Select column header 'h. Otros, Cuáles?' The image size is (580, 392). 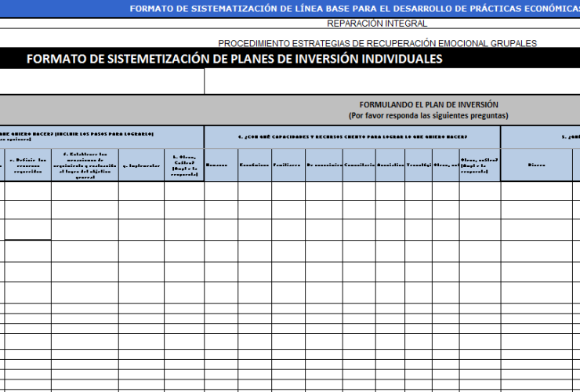click(x=184, y=165)
